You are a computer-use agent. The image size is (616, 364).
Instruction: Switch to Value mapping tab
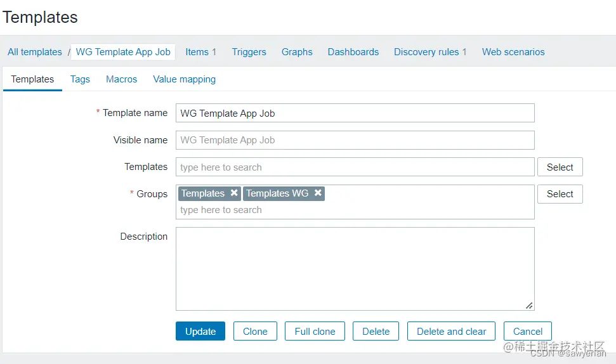184,79
